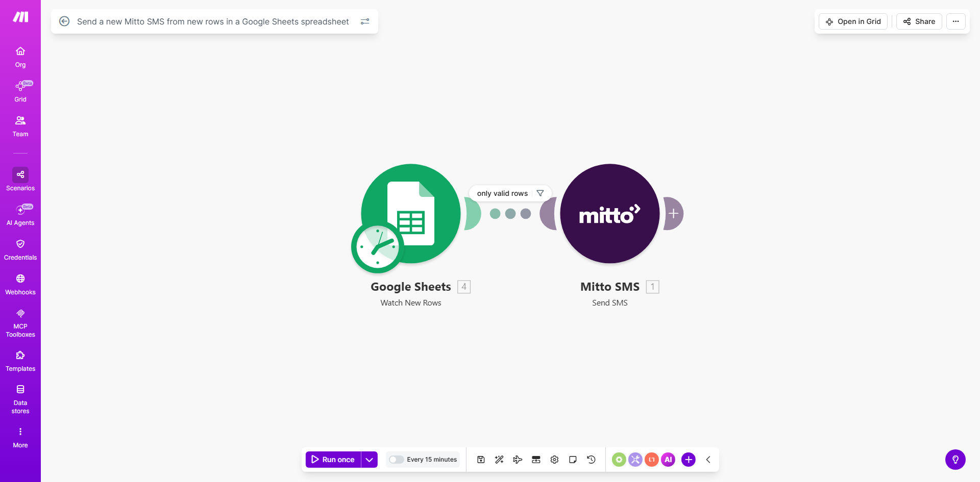Open MCP Toolboxes
The width and height of the screenshot is (980, 482).
20,323
